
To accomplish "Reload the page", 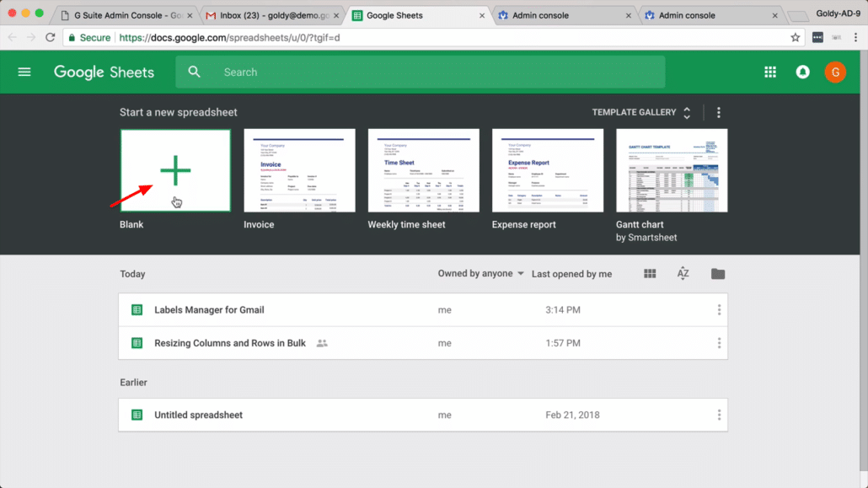I will click(51, 38).
